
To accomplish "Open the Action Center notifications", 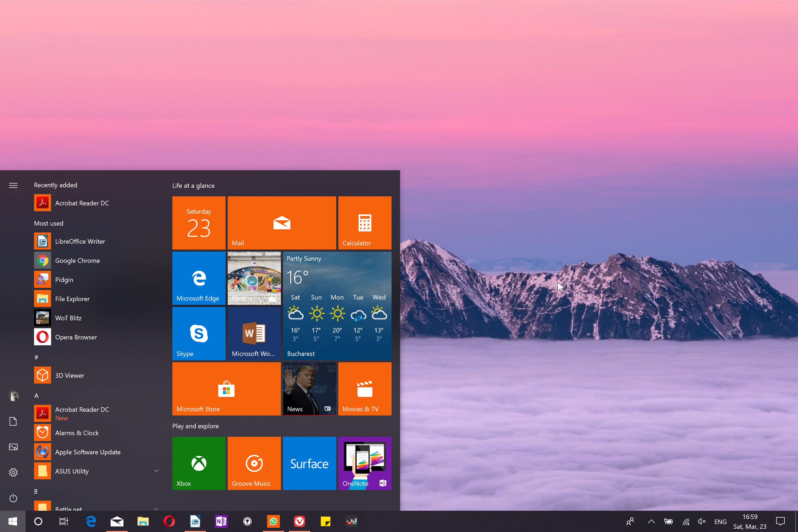I will [x=781, y=521].
